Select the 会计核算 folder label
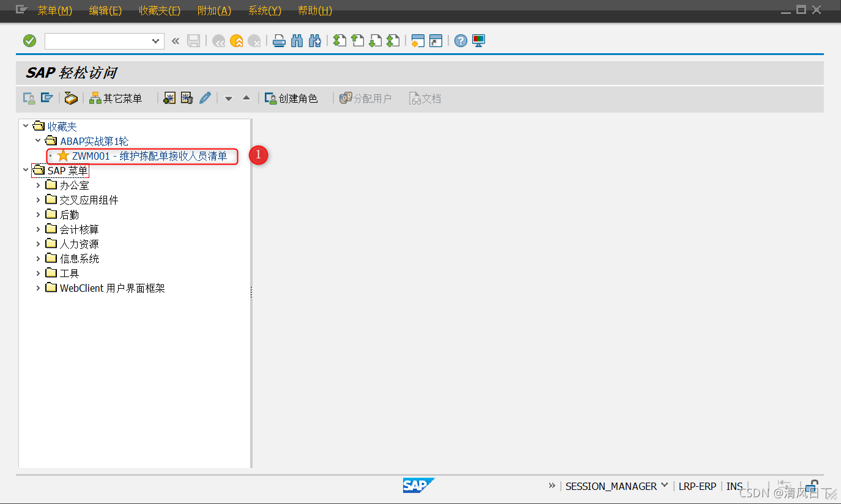The width and height of the screenshot is (841, 504). (79, 229)
